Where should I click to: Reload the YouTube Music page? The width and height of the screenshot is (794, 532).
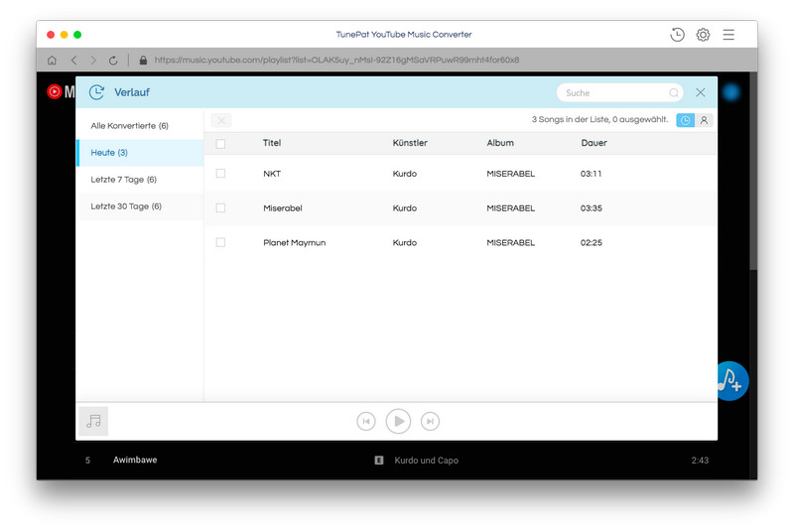click(x=113, y=61)
